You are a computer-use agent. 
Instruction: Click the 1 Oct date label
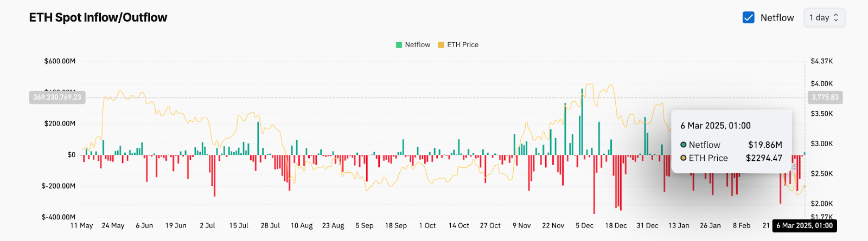(427, 225)
